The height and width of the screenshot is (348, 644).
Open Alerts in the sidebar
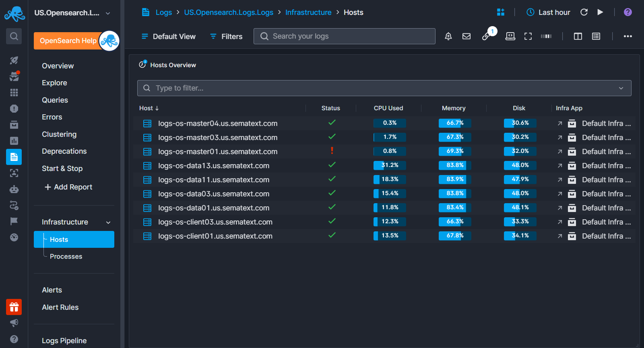pyautogui.click(x=52, y=290)
